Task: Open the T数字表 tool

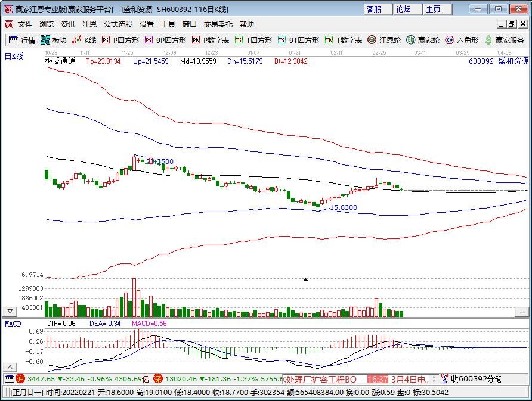Action: pyautogui.click(x=344, y=40)
